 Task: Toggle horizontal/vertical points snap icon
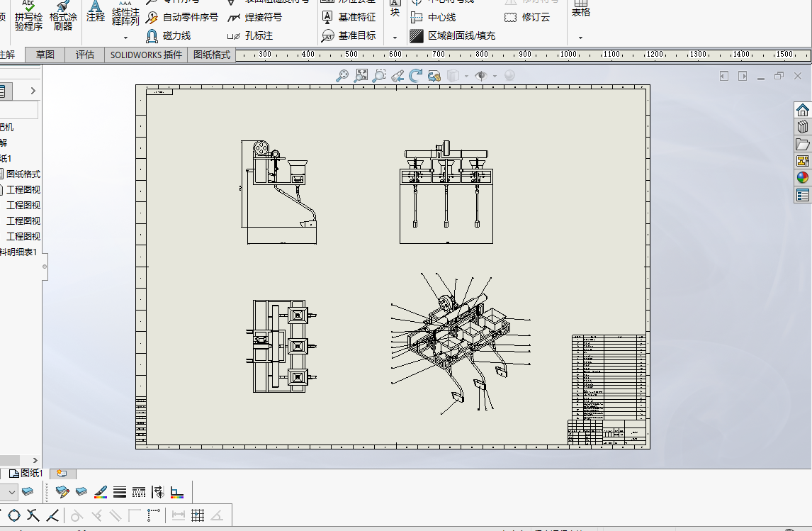(x=153, y=515)
